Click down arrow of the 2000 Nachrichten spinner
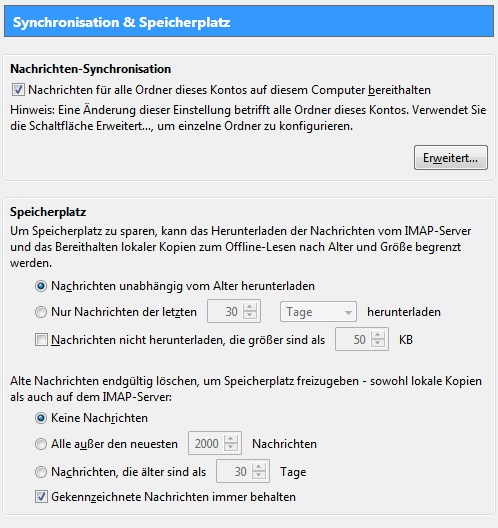Viewport: 498px width, 528px height. 231,448
